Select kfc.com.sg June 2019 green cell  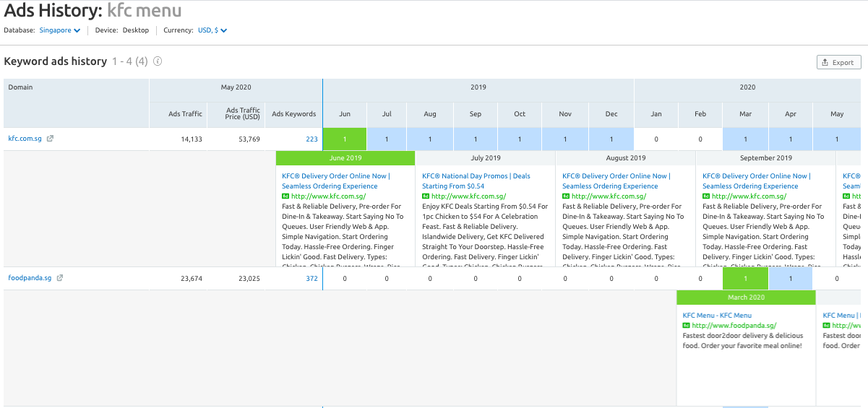pyautogui.click(x=345, y=139)
